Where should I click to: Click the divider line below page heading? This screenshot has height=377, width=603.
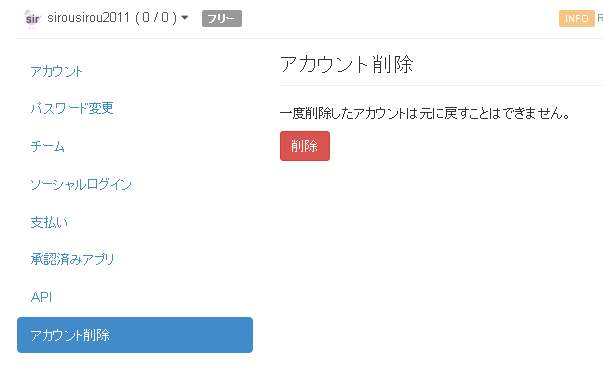pyautogui.click(x=441, y=85)
